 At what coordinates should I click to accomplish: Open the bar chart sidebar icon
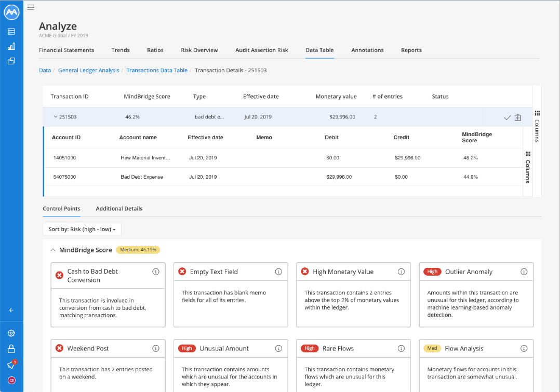[11, 46]
